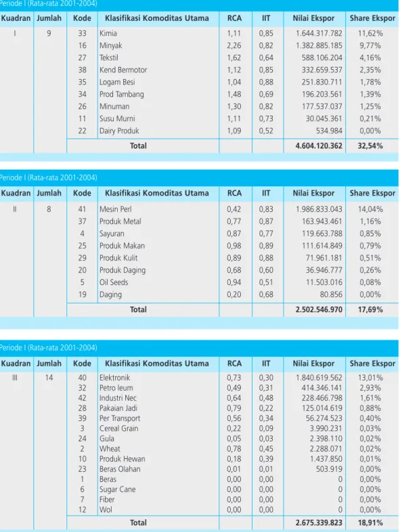The image size is (400, 532).
Task: Select the 4.604.120.362 total value
Action: [x=319, y=146]
